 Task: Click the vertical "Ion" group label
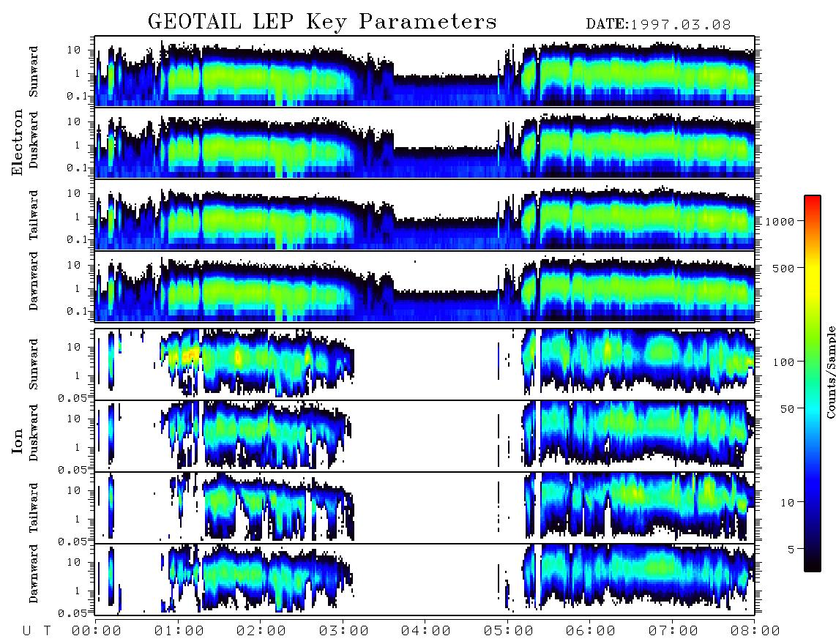pos(17,441)
